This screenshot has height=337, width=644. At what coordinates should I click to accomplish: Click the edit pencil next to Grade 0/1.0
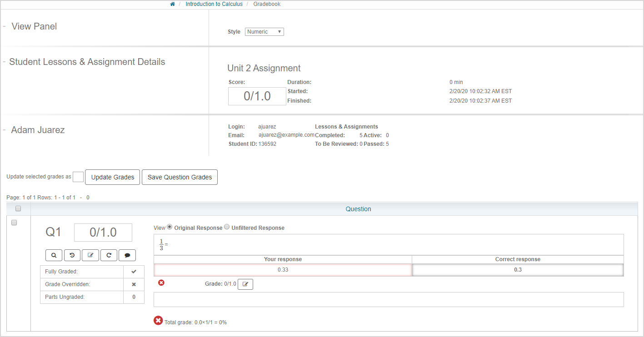click(245, 284)
